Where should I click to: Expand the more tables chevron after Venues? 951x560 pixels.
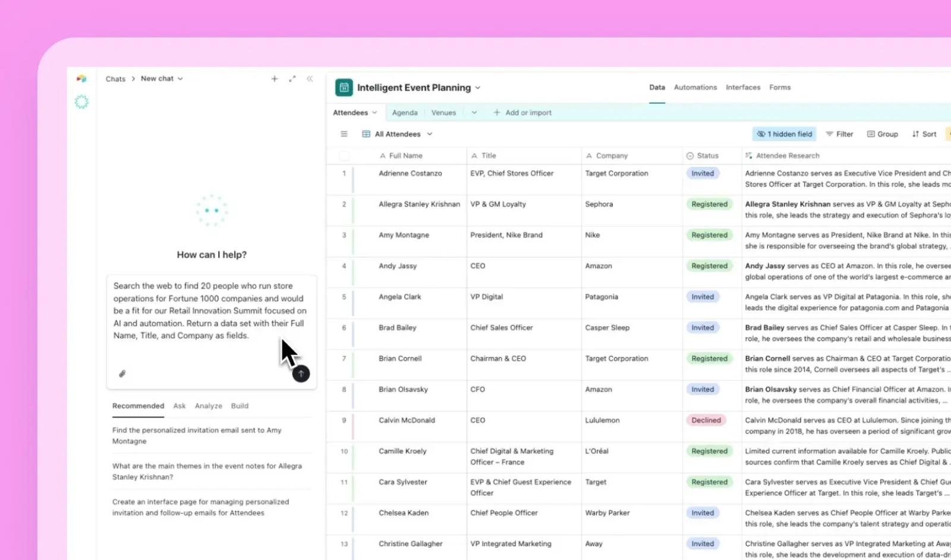(474, 112)
